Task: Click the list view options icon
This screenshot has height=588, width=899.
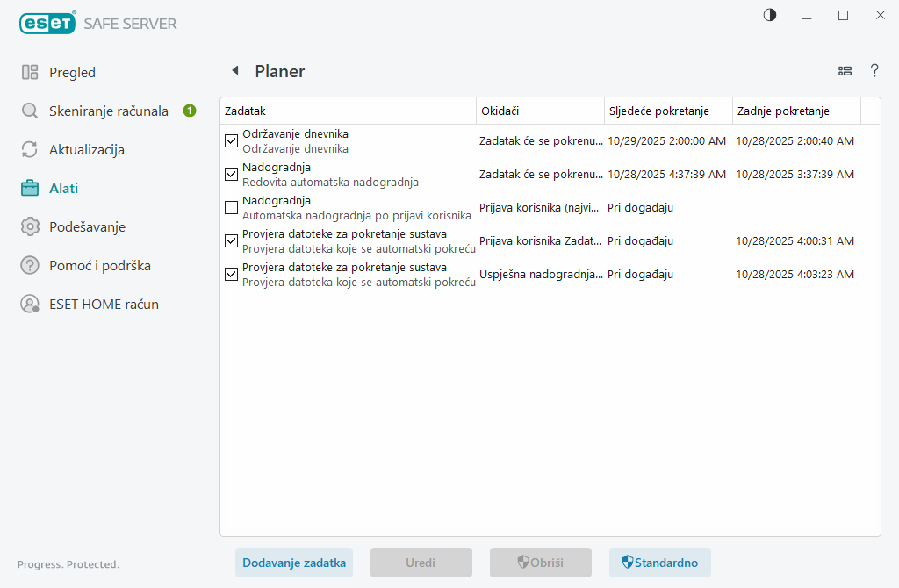Action: pyautogui.click(x=845, y=71)
